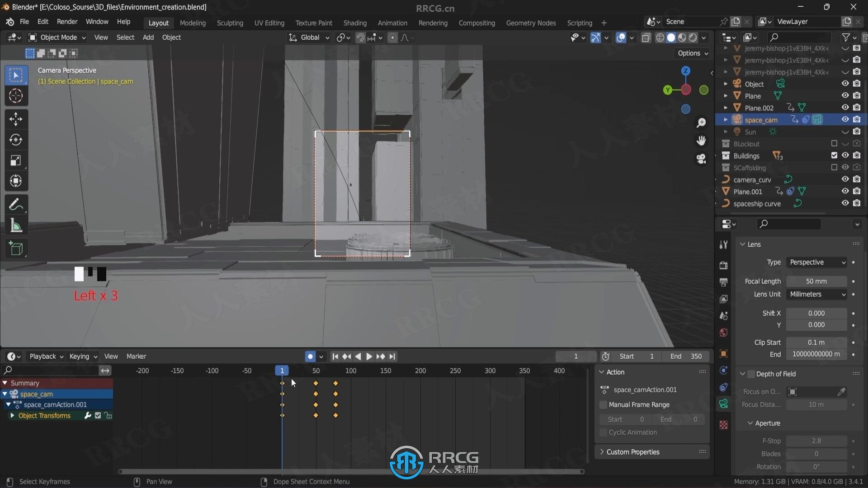Hide Plane.002 in viewport
The image size is (868, 488).
[x=845, y=108]
